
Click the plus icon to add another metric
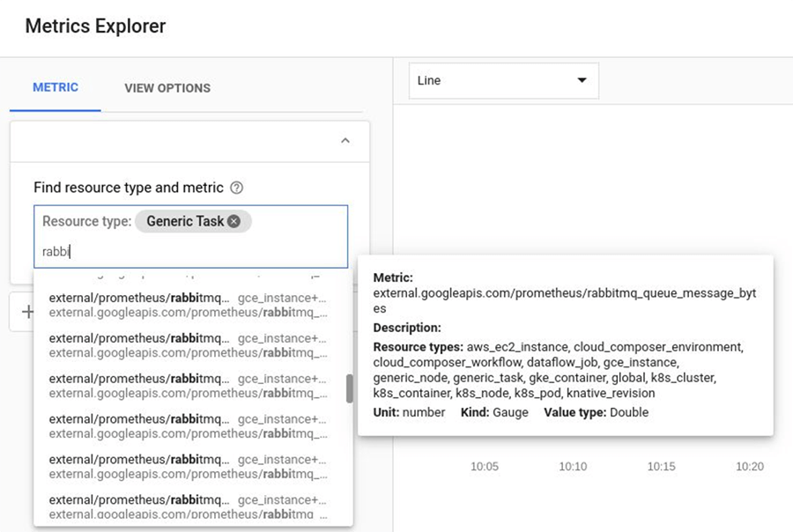coord(26,310)
